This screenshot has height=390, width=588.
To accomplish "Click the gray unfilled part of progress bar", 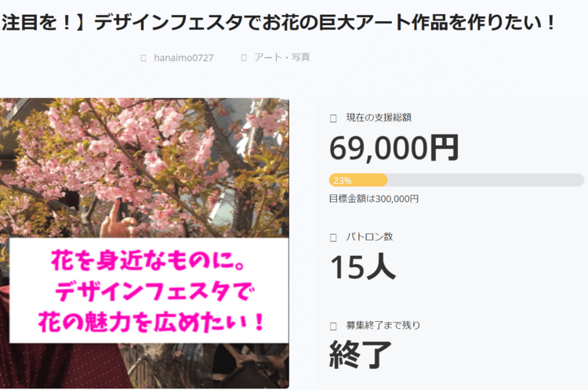I will (485, 180).
